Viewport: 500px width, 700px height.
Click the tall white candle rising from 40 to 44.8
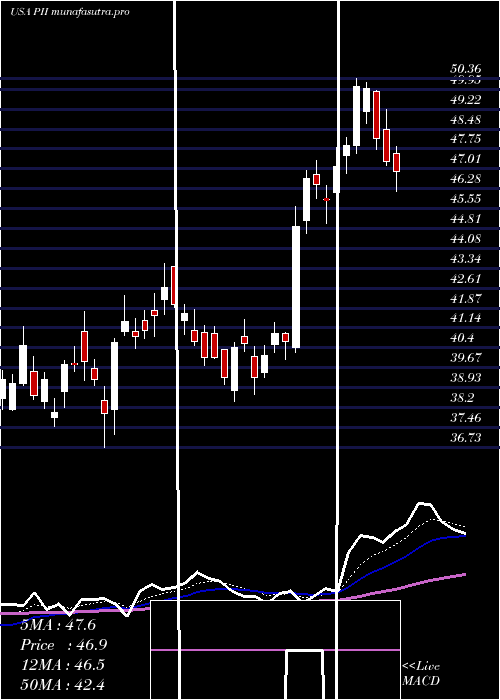[296, 287]
